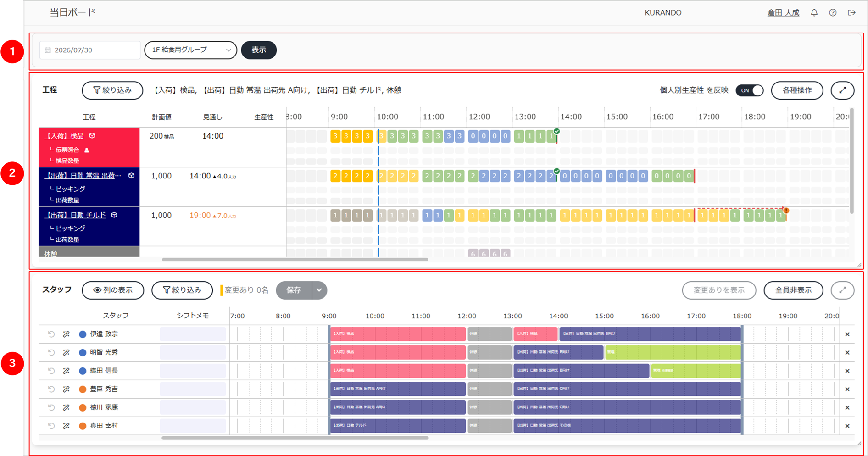Toggle 個人別生産性を反映 switch off

[750, 90]
